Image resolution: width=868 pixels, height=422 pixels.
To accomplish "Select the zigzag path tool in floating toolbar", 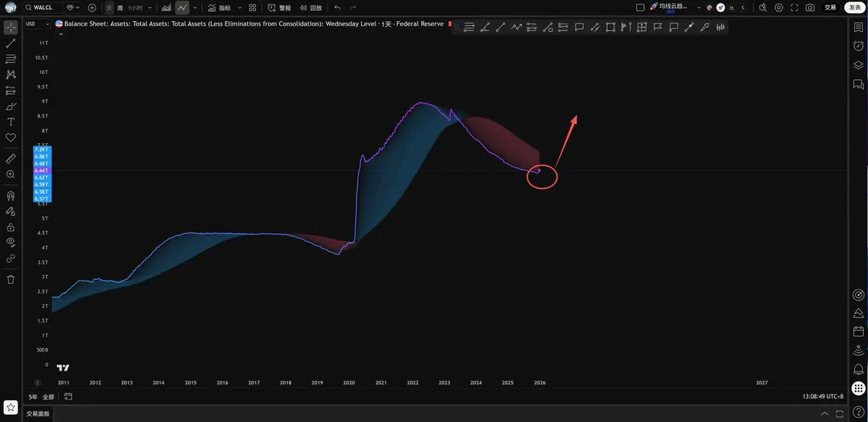I will (516, 28).
